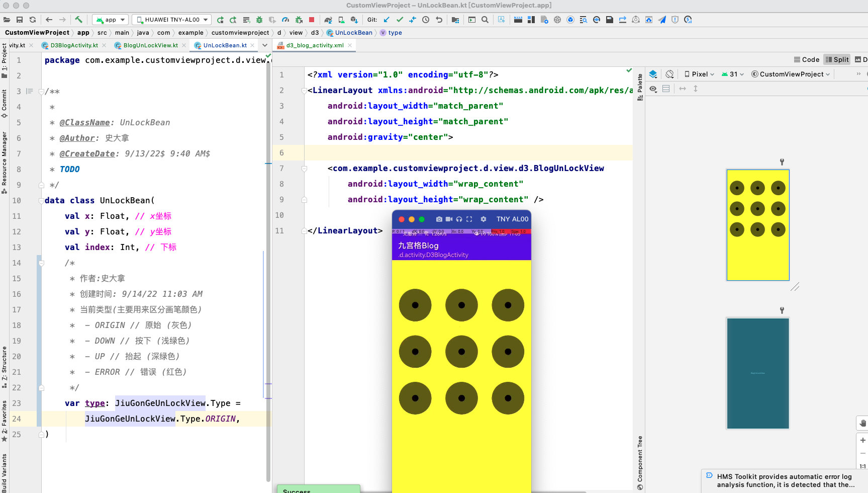Open settings gear in the TNY AL00 window
868x493 pixels.
[484, 219]
